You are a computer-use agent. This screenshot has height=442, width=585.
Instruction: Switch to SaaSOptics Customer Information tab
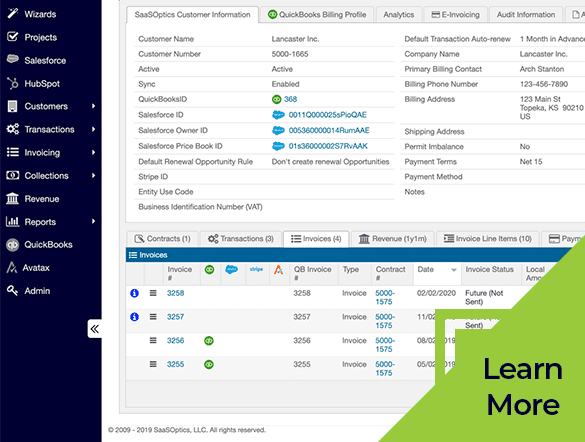click(192, 15)
